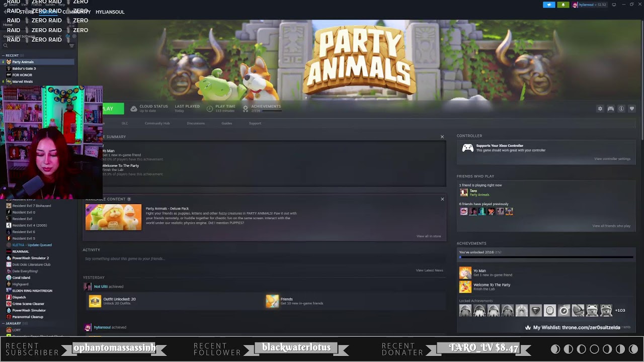Click the green Play button
Screen dimensions: 644x362
tap(113, 109)
